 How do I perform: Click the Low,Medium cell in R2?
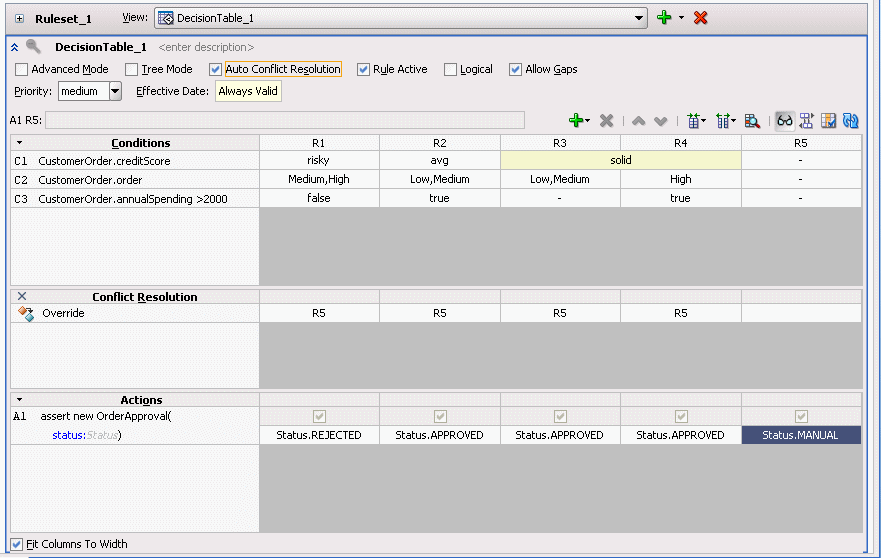pos(439,179)
